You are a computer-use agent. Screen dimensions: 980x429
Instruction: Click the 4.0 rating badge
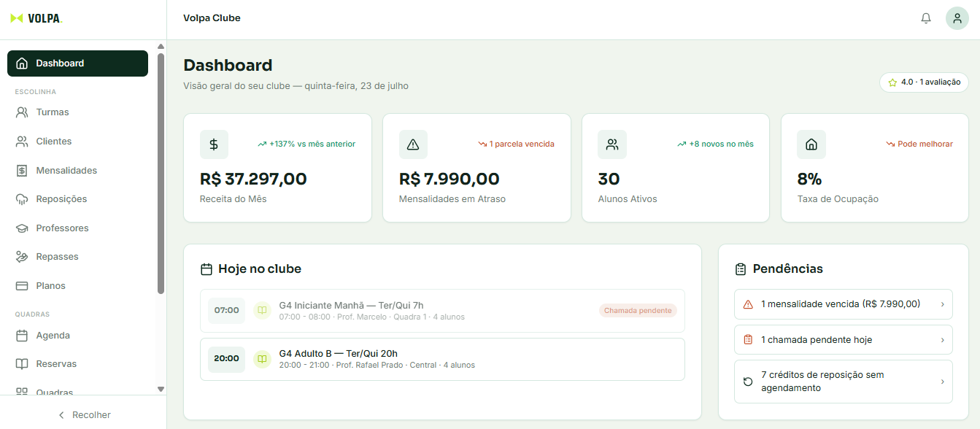[x=924, y=82]
